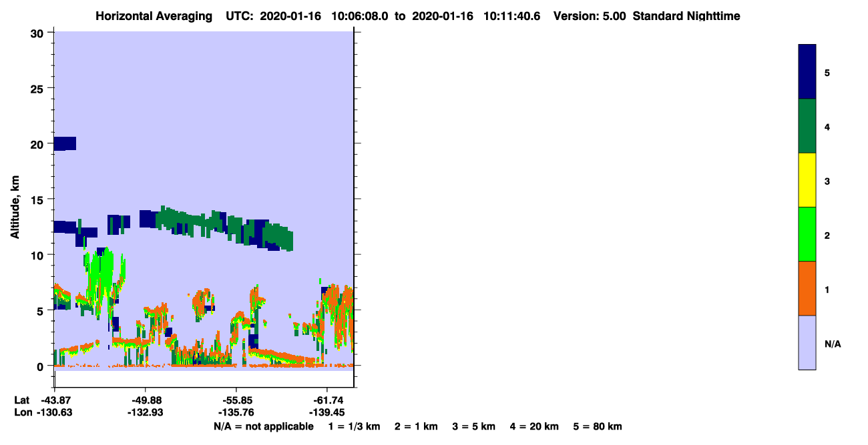Click the yellow colorbar segment labeled 3
This screenshot has height=445, width=868.
807,180
